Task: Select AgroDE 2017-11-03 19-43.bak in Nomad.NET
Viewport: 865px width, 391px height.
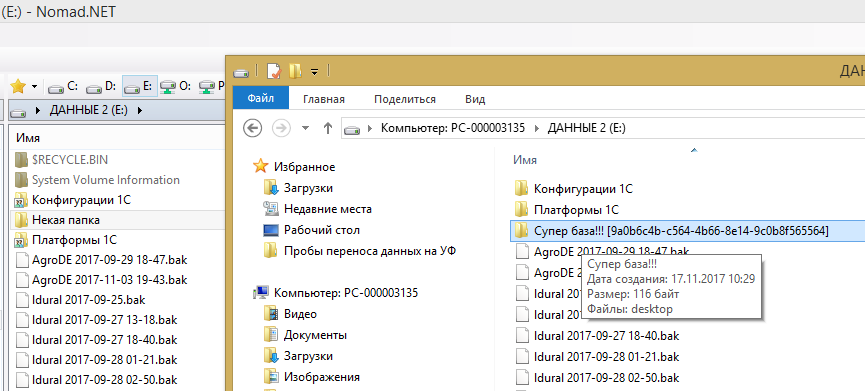Action: click(x=109, y=280)
